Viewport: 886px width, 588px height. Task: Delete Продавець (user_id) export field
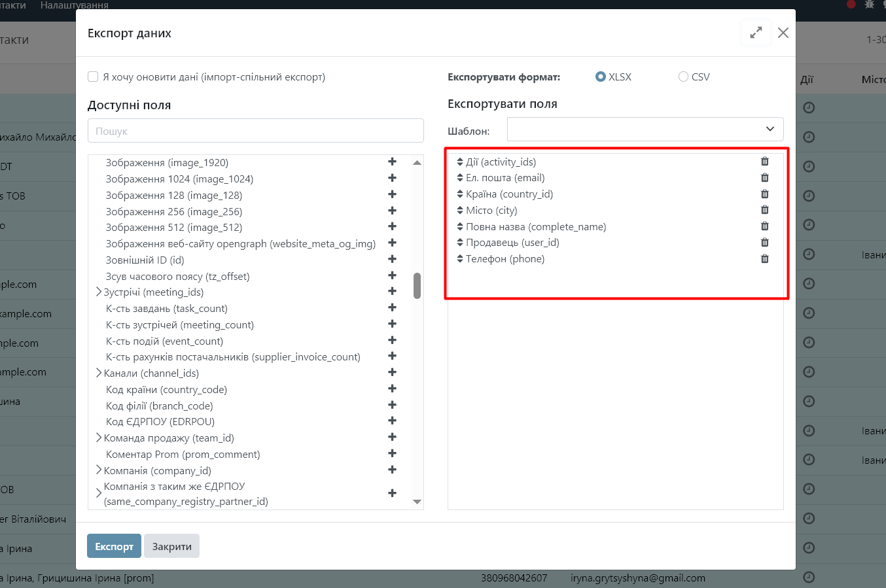(x=764, y=243)
